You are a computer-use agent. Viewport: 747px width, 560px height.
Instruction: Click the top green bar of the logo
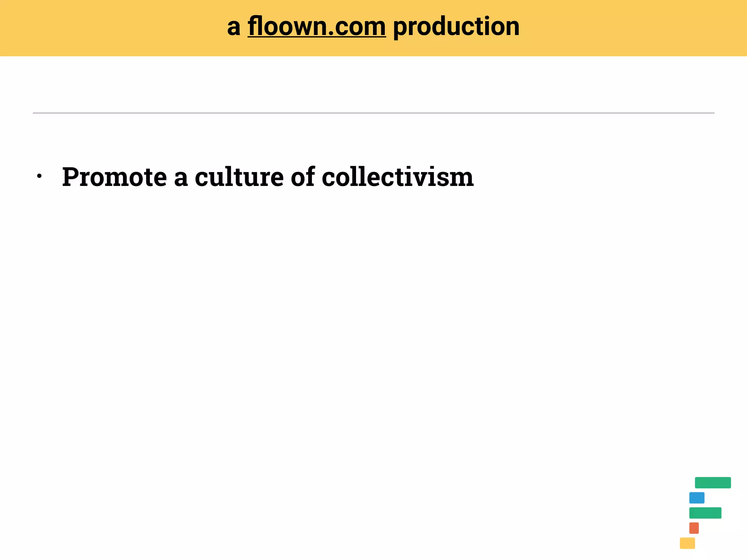713,482
